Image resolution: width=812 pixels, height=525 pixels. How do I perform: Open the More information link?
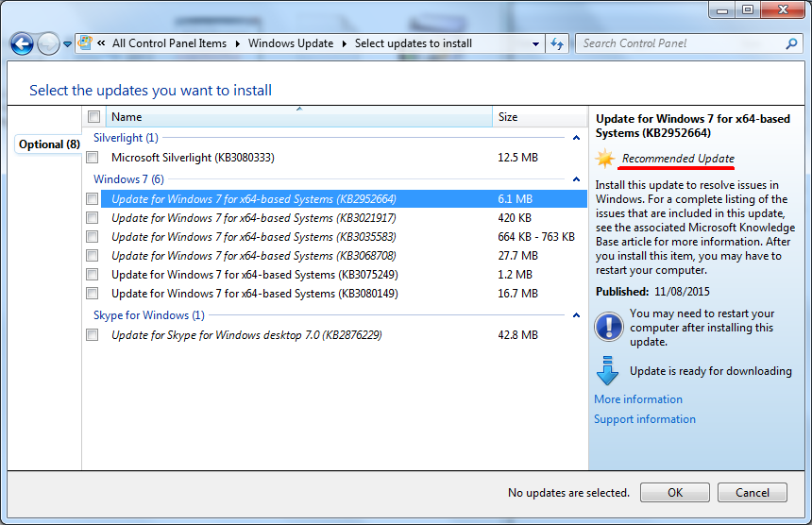pyautogui.click(x=638, y=399)
